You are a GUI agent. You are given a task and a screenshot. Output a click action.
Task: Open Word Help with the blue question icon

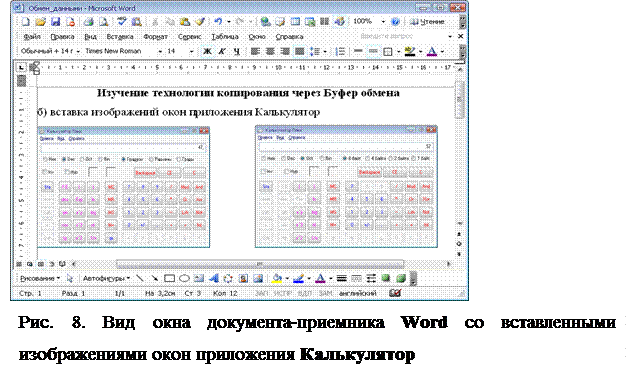[395, 22]
